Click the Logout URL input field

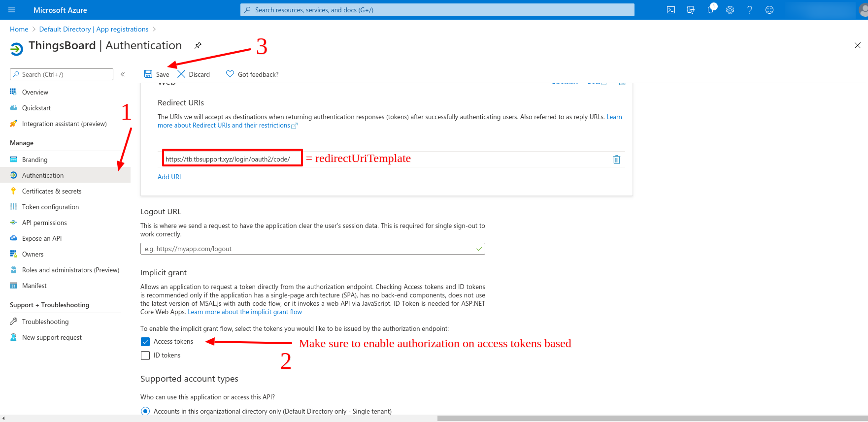tap(308, 249)
